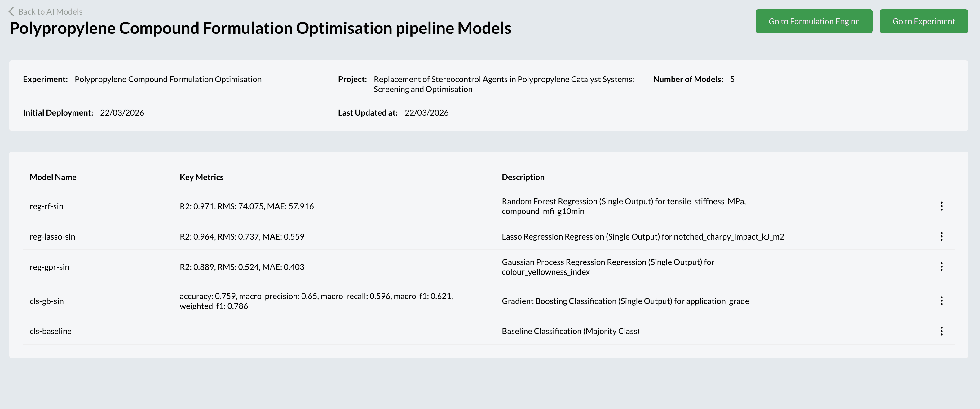Open options menu for cls-gb-sin model
This screenshot has height=409, width=980.
pyautogui.click(x=942, y=301)
